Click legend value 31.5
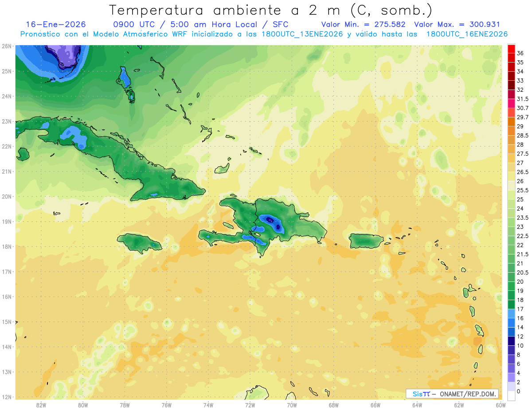 pos(523,99)
